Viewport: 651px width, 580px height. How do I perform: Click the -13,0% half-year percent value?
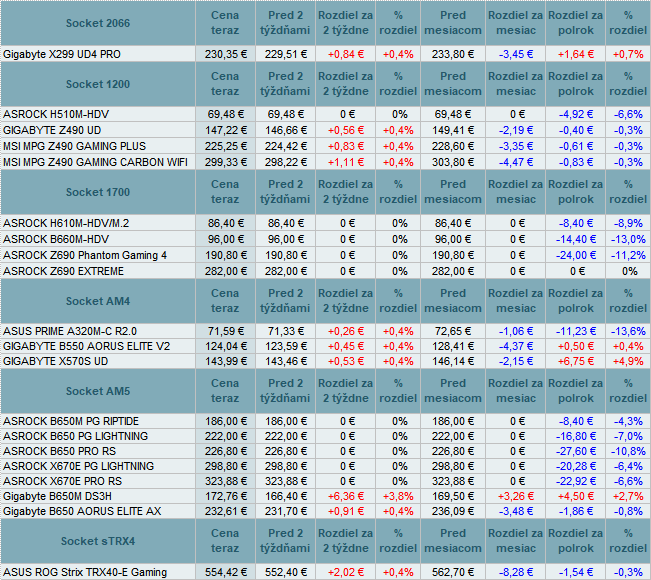(628, 239)
